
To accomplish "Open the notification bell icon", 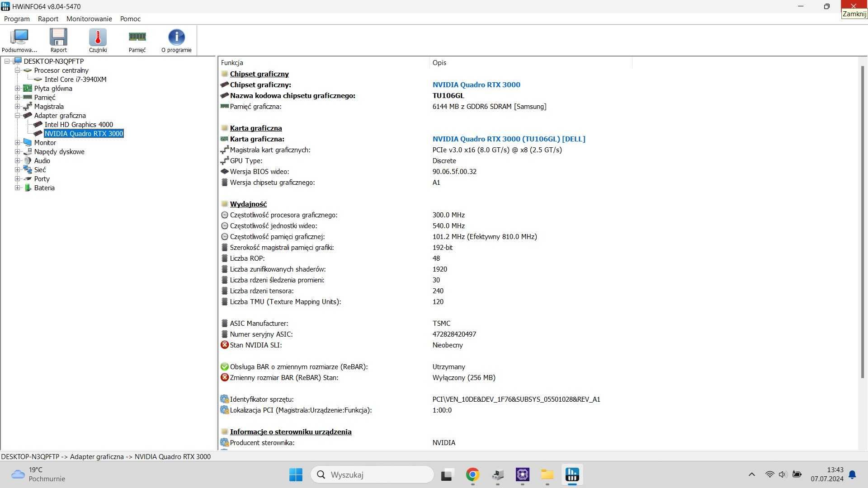I will point(852,474).
